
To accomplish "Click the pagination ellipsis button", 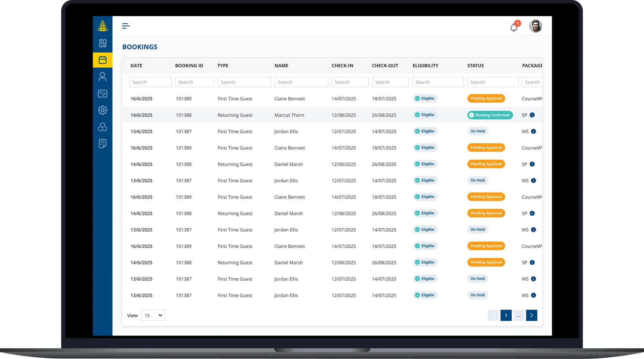I will (519, 315).
